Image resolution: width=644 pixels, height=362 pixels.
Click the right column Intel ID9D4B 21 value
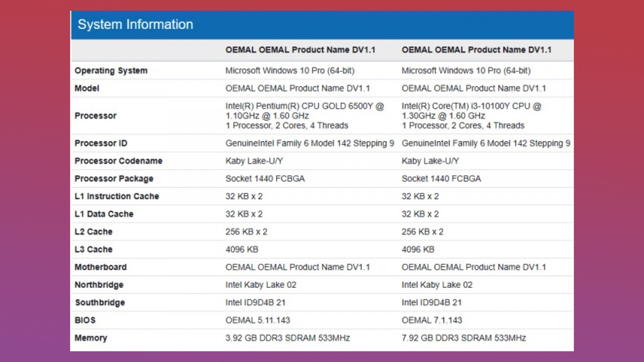(432, 303)
